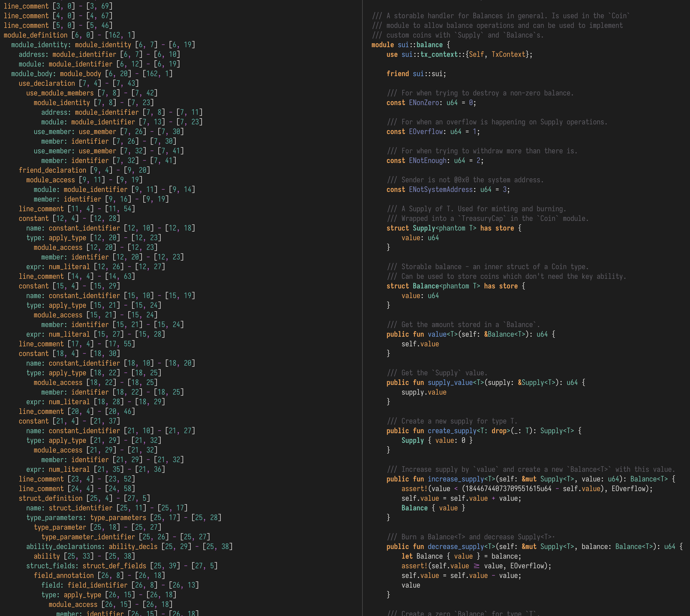Select friend_declaration tree node
The height and width of the screenshot is (616, 690).
pos(53,170)
